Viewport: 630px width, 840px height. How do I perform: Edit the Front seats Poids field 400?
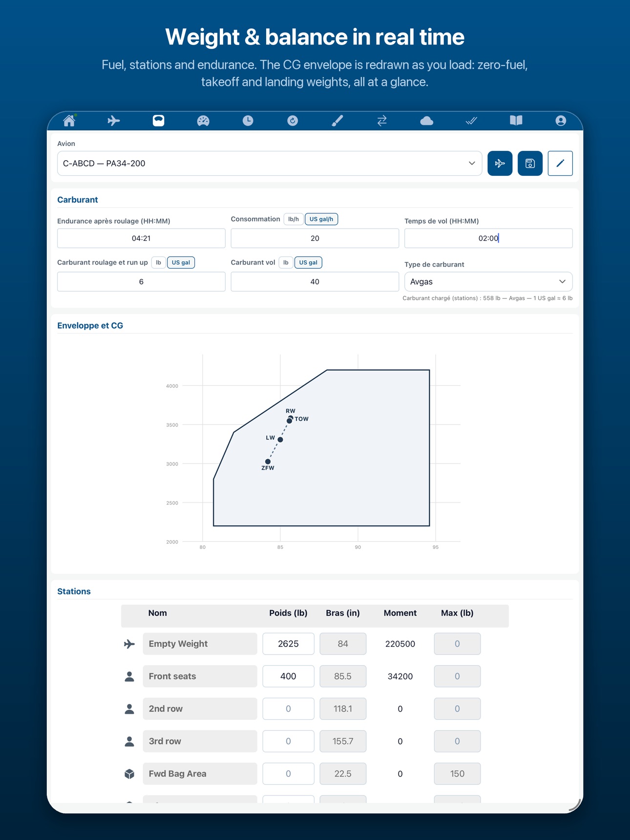(288, 676)
